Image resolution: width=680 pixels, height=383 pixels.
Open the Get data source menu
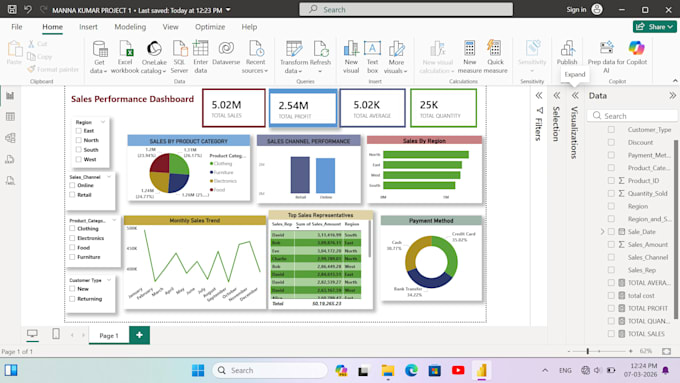pos(99,57)
